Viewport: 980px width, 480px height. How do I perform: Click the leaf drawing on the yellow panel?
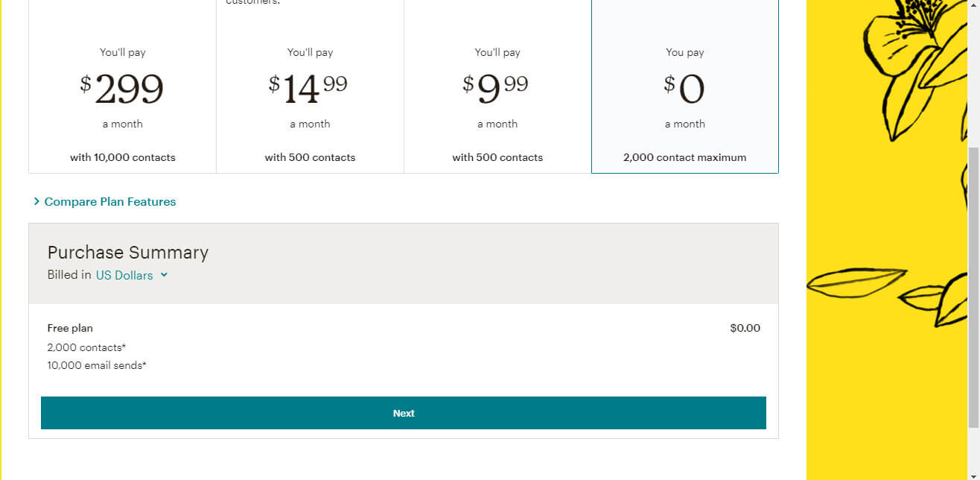pyautogui.click(x=856, y=282)
